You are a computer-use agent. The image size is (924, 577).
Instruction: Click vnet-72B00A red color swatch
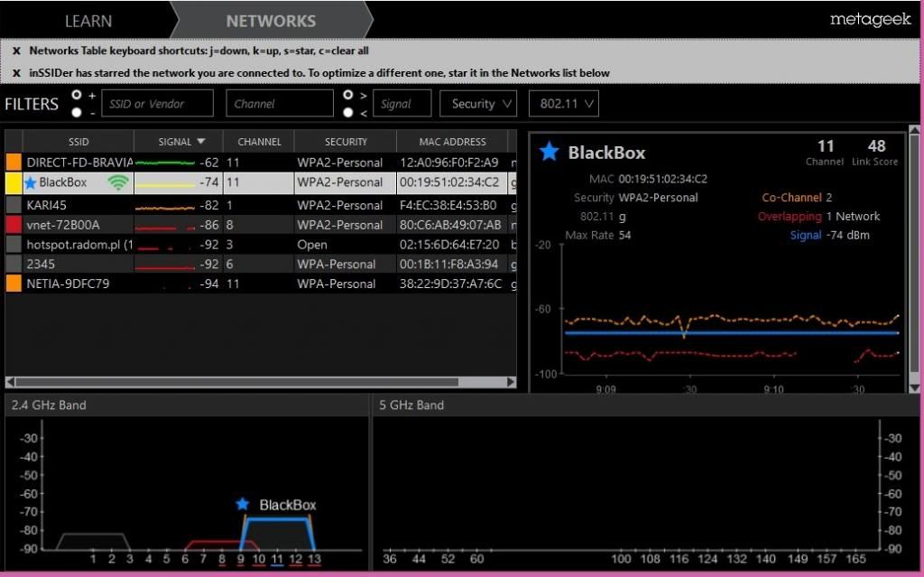tap(14, 225)
